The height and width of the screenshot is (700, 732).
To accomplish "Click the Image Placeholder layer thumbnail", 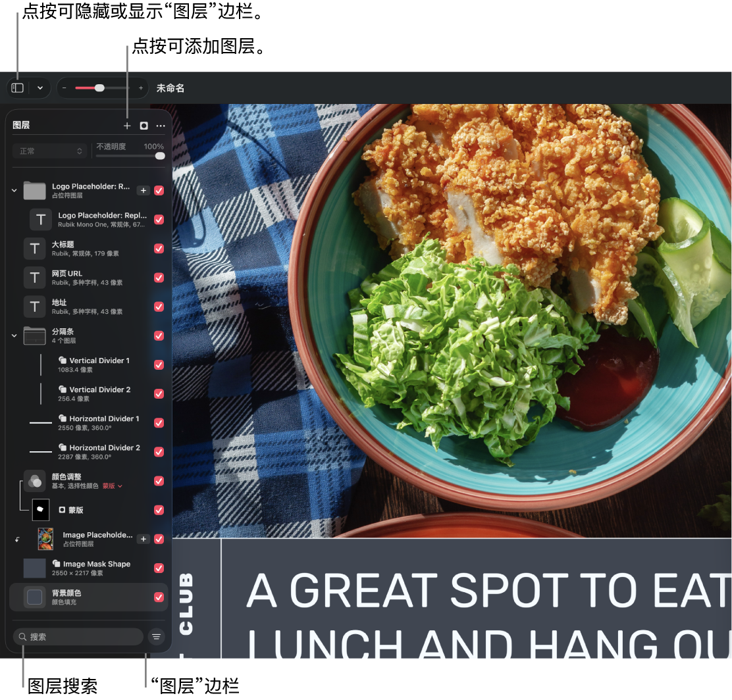I will [46, 539].
